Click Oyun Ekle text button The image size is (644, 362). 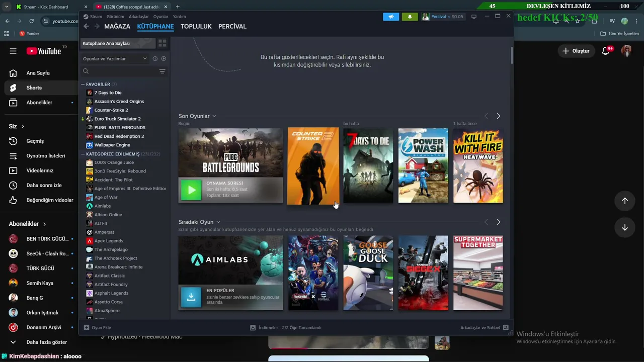101,327
